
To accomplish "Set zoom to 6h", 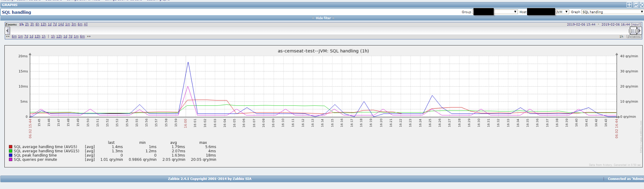I will click(x=37, y=24).
